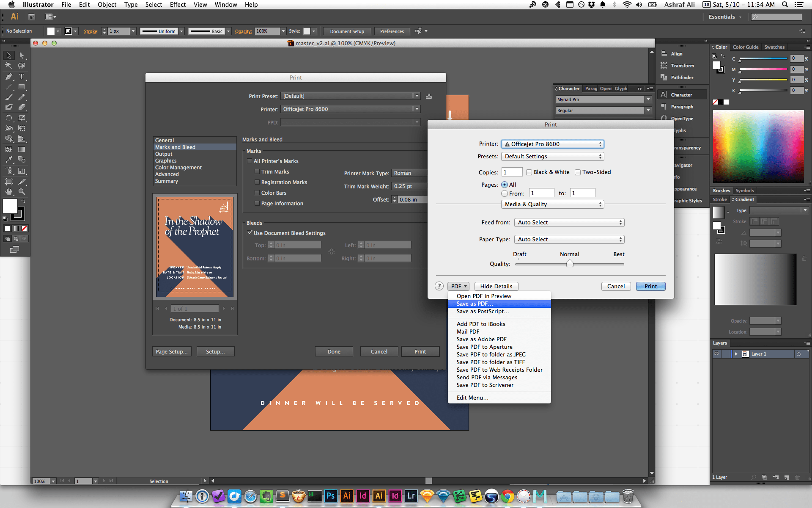Click the Page Setup button
812x508 pixels.
[171, 352]
